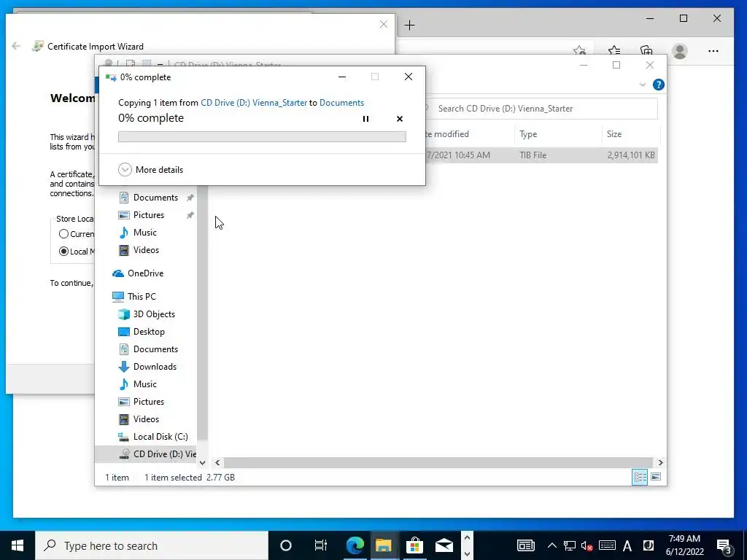Open the Documents destination link

[341, 102]
